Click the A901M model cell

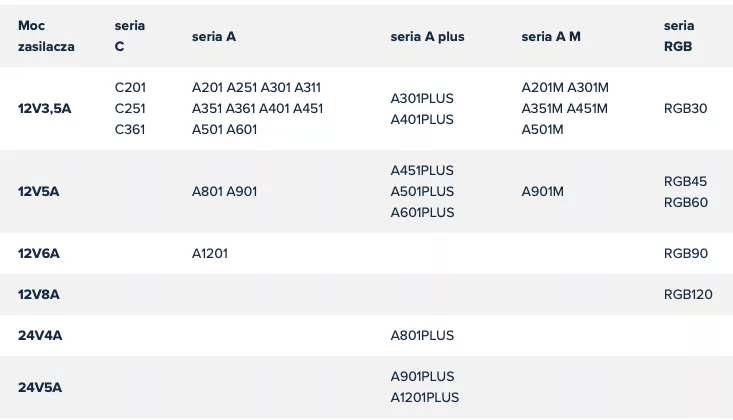(x=542, y=191)
